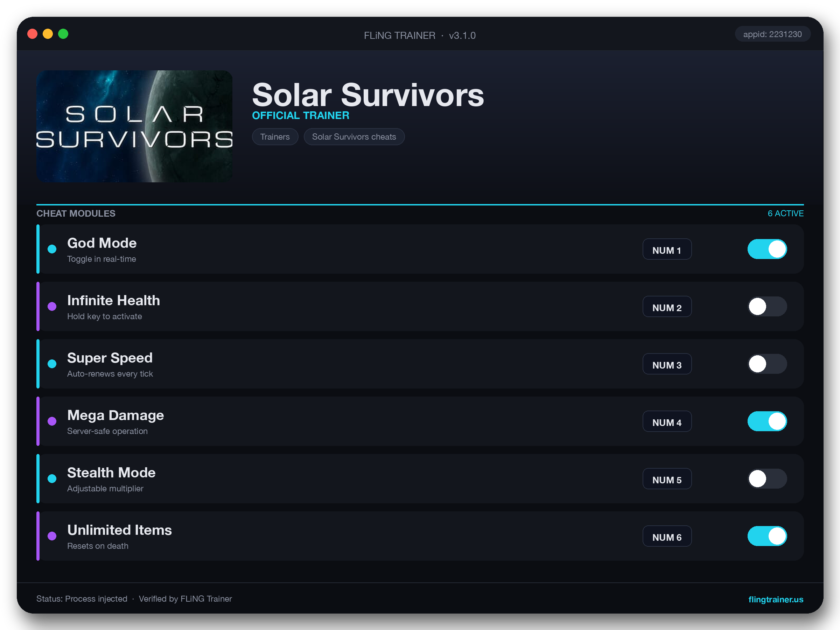840x630 pixels.
Task: Click the FLiNG TRAINER v3.1.0 title
Action: 420,35
